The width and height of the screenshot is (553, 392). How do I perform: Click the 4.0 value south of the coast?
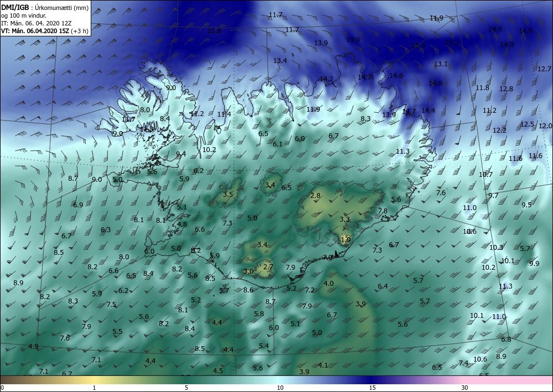328,284
